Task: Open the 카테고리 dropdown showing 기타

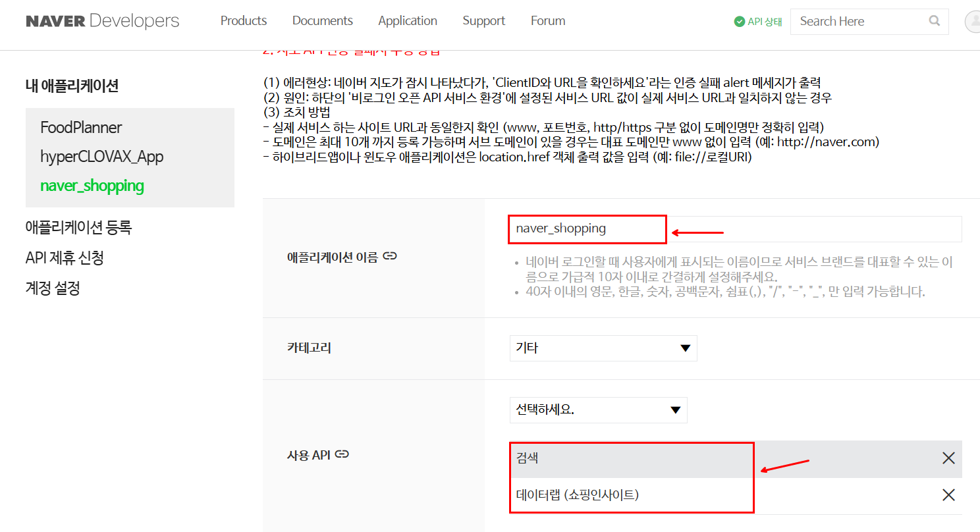Action: coord(603,348)
